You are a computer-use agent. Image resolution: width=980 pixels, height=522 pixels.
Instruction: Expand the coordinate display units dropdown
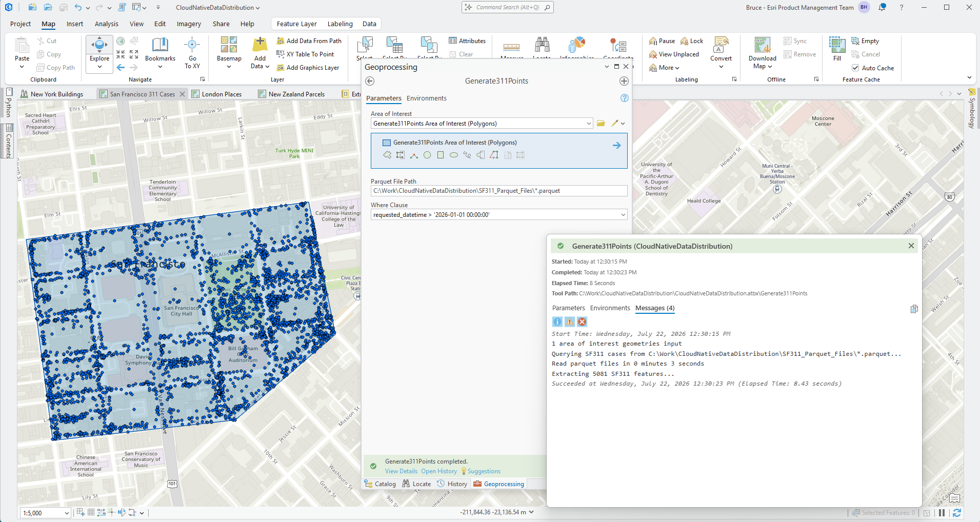(x=531, y=512)
